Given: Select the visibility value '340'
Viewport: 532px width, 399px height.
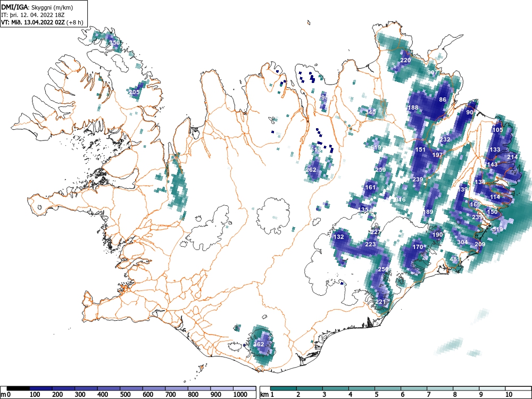Looking at the screenshot, I should [x=371, y=112].
